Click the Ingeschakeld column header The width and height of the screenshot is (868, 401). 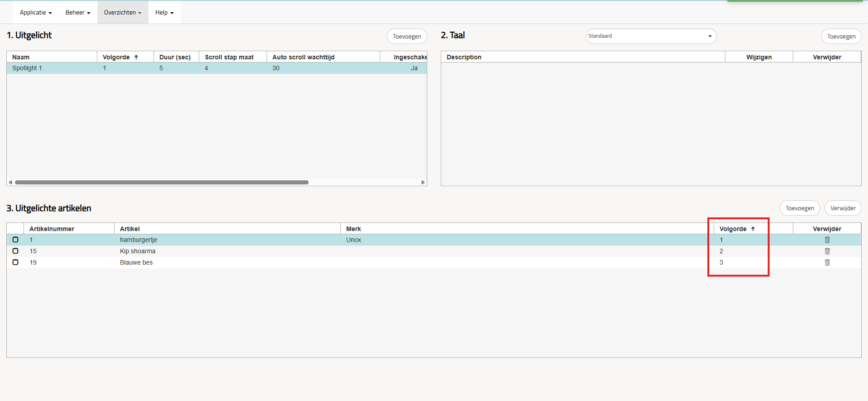click(403, 57)
